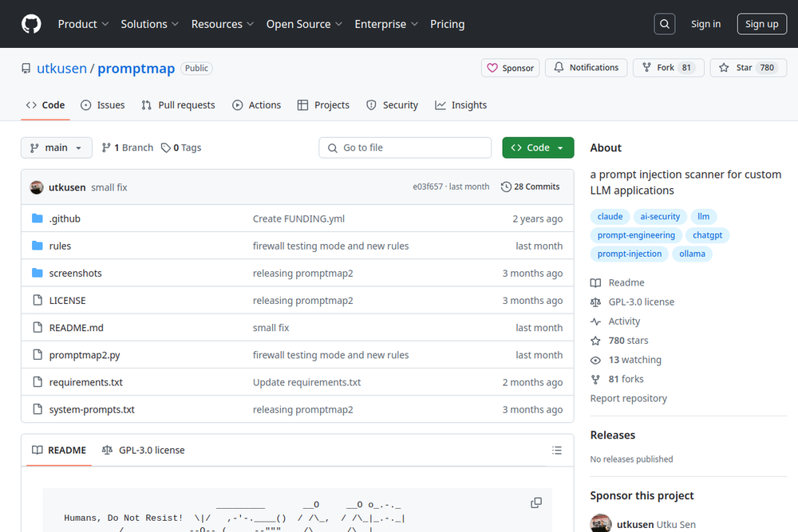Click the star icon beside 780 stars
This screenshot has width=798, height=532.
point(595,341)
